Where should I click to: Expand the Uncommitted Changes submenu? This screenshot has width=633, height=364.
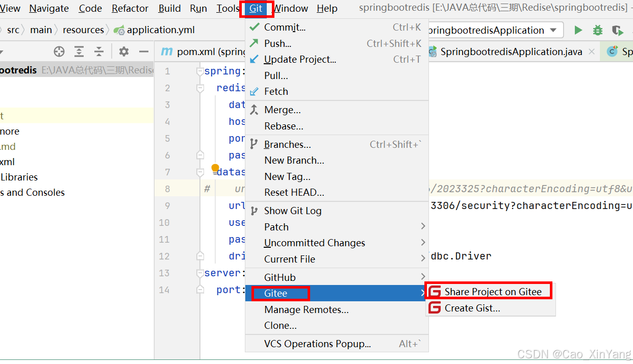click(x=423, y=242)
